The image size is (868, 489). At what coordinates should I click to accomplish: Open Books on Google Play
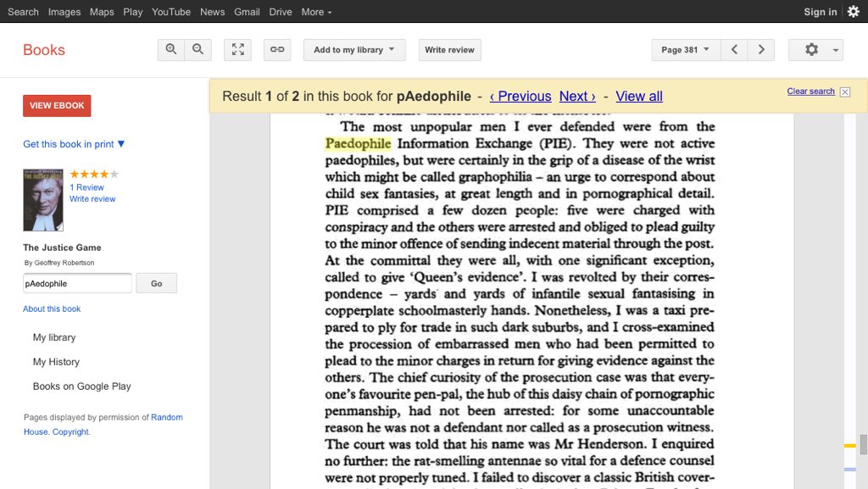tap(82, 386)
